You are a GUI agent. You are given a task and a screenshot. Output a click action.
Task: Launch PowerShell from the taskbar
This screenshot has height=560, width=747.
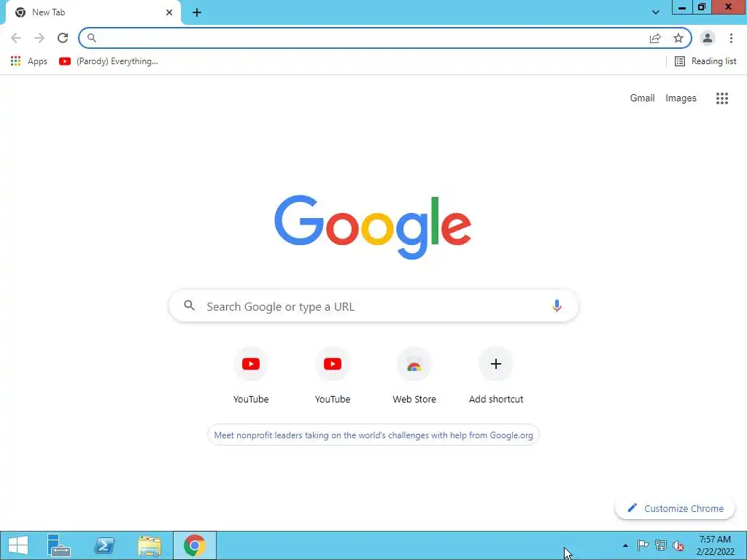coord(104,545)
